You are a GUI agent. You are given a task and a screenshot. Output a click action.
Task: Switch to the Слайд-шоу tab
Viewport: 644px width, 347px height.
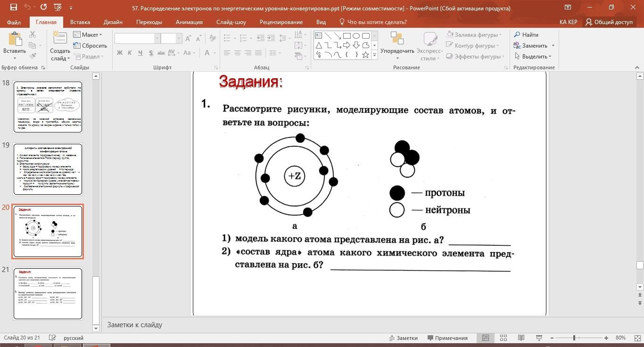(x=231, y=22)
